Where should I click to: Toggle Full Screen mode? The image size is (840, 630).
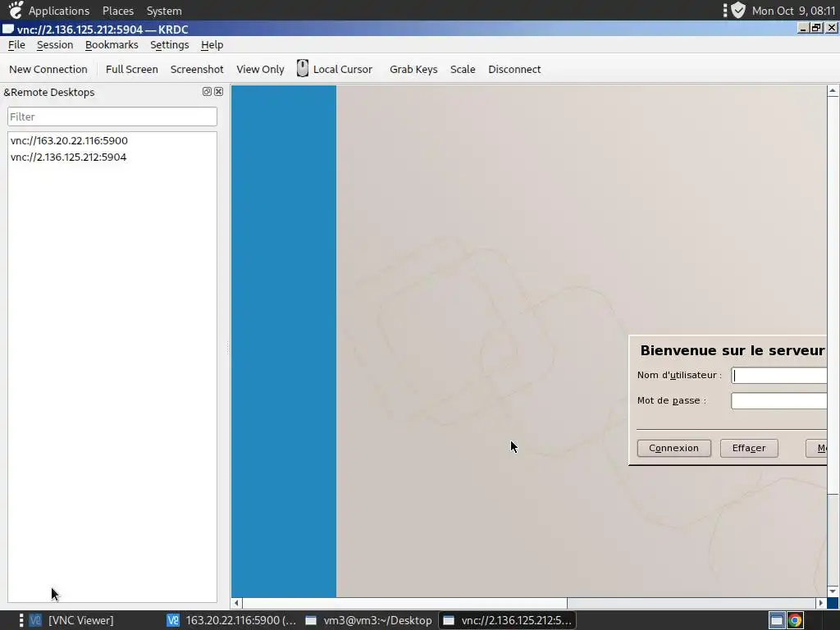point(132,69)
